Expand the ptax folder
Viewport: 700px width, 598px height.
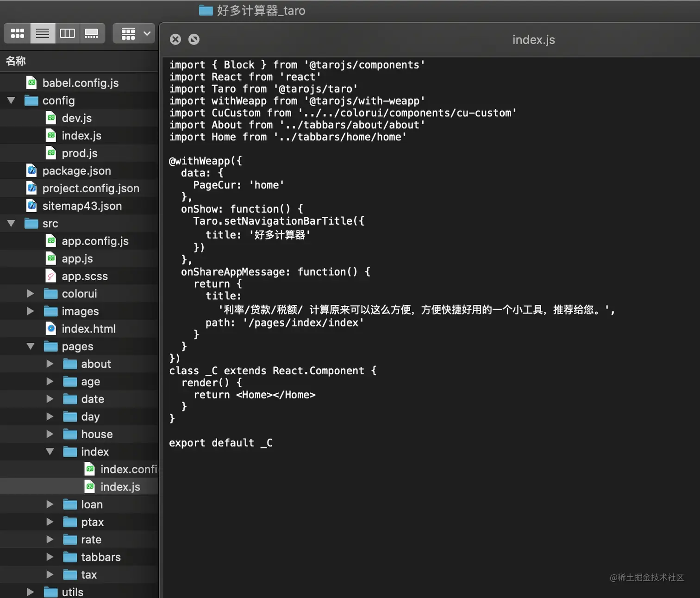50,522
